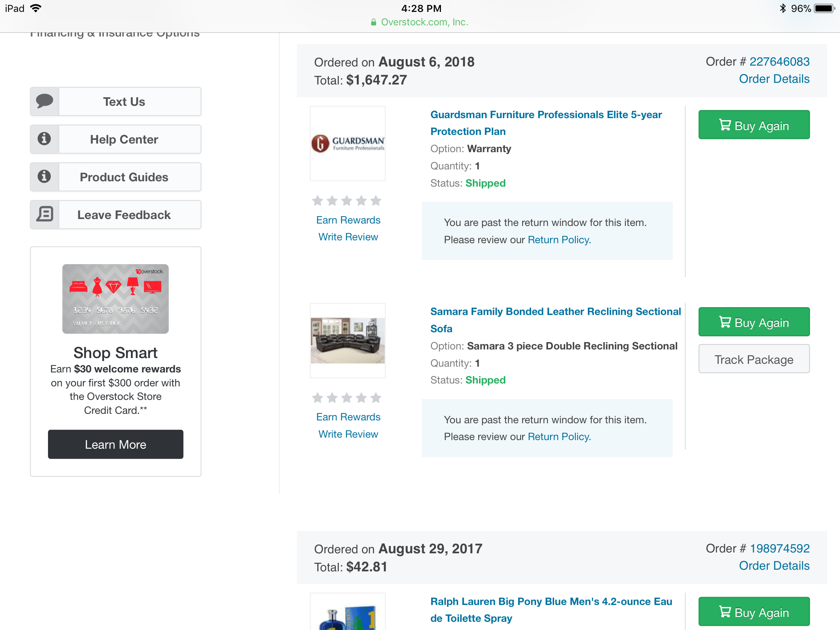This screenshot has width=840, height=630.
Task: Click the Help Center info icon
Action: click(45, 139)
